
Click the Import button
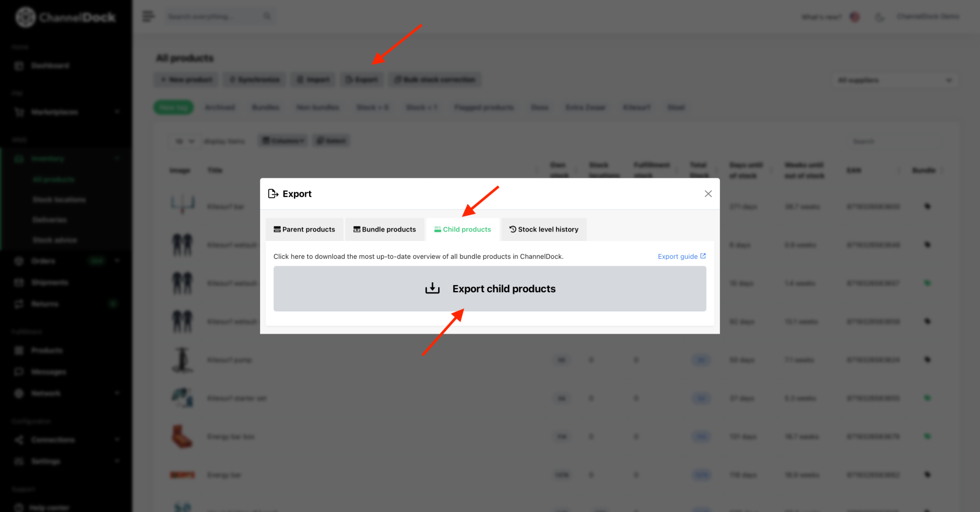pyautogui.click(x=313, y=79)
